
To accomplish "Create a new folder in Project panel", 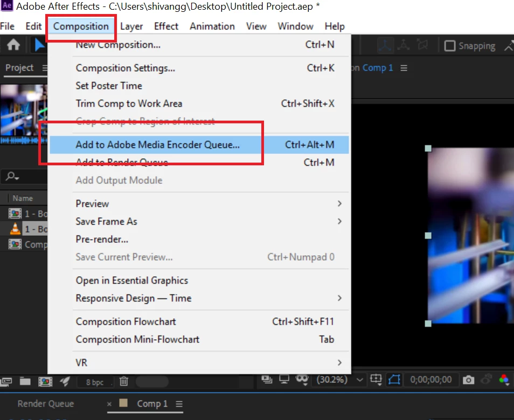I will [x=25, y=381].
